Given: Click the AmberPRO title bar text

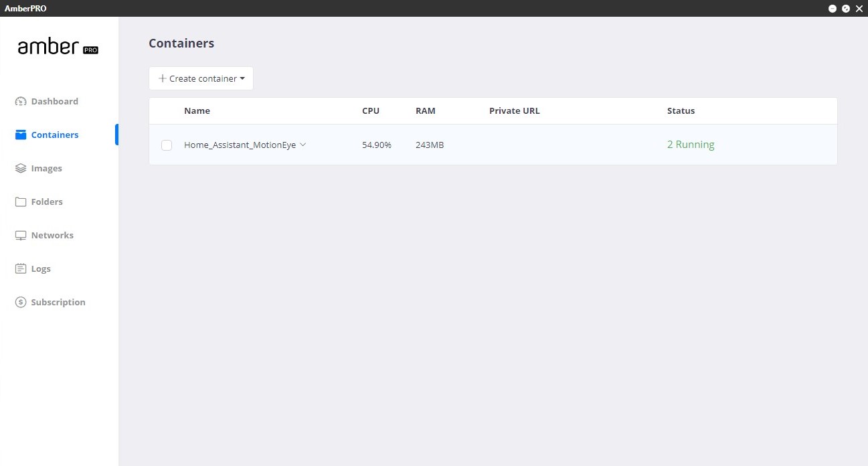Looking at the screenshot, I should 25,9.
